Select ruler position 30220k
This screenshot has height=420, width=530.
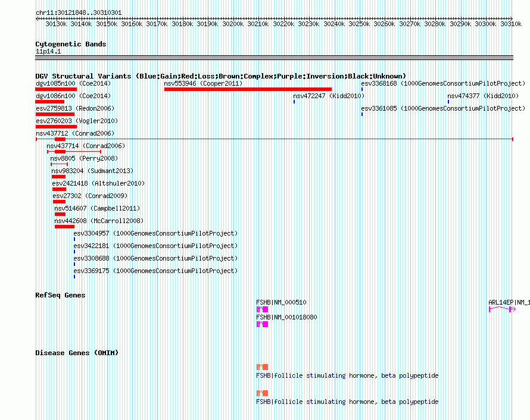283,24
